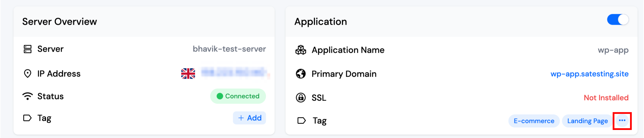Select the Landing Page tag chip

(587, 121)
